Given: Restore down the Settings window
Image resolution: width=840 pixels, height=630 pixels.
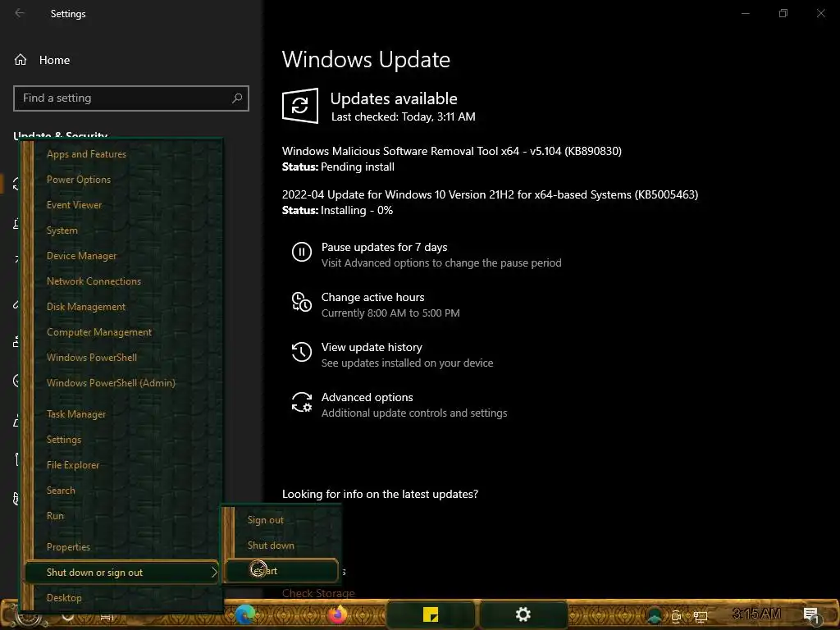Looking at the screenshot, I should pyautogui.click(x=783, y=13).
